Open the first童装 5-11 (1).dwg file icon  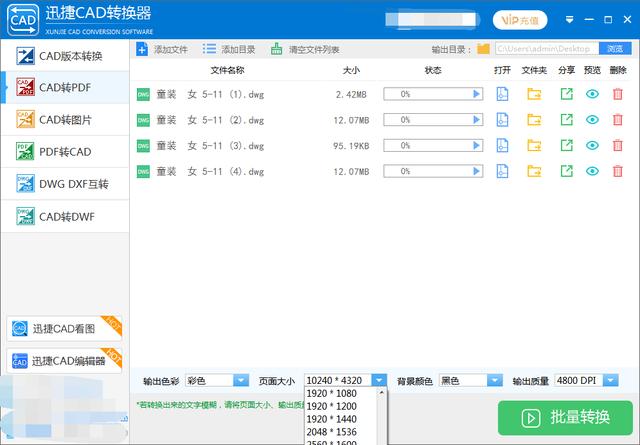click(x=503, y=94)
